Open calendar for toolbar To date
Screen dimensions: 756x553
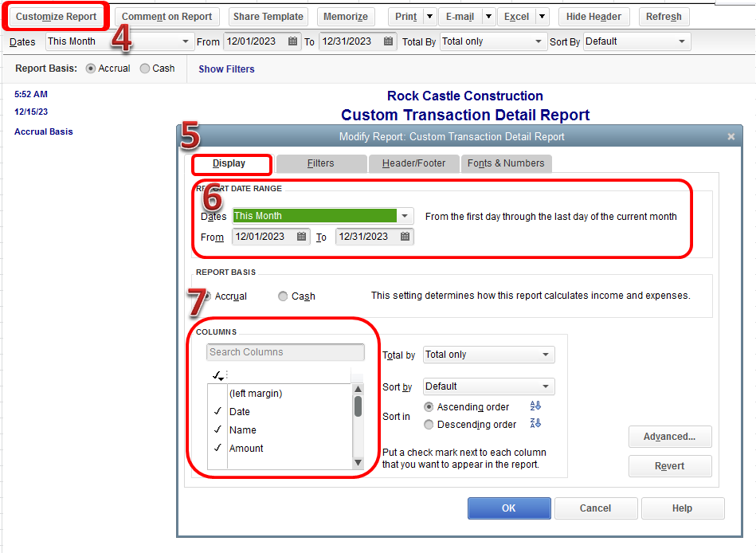tap(388, 41)
